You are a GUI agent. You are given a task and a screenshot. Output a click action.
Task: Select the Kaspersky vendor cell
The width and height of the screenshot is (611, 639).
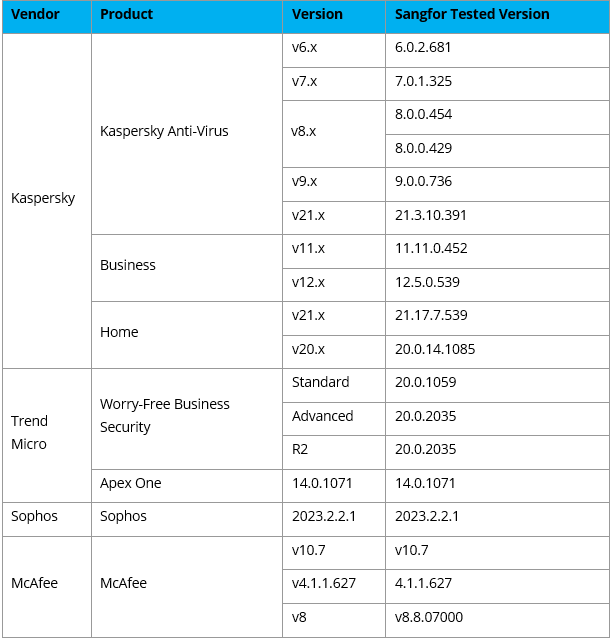click(x=43, y=198)
